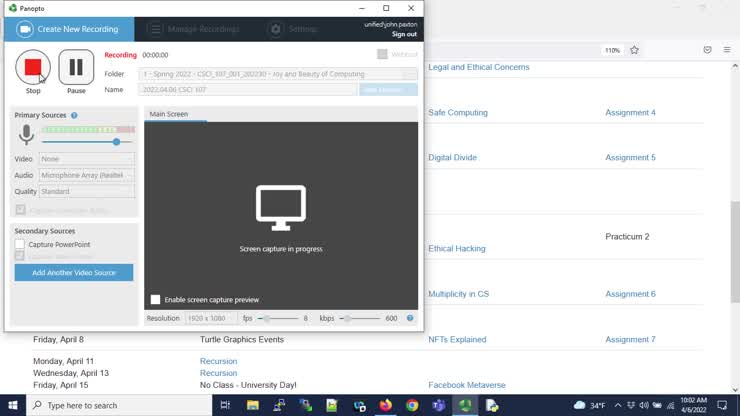This screenshot has height=416, width=740.
Task: Click Add Another Video Source button
Action: pyautogui.click(x=74, y=272)
